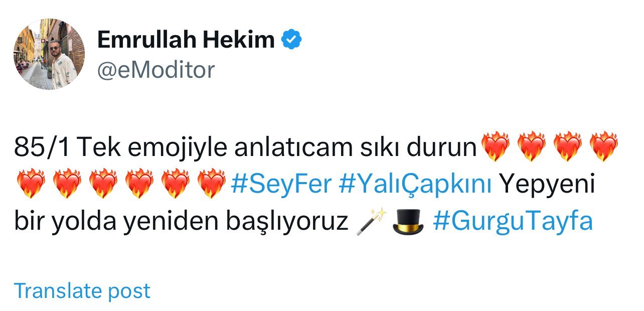
Task: Open the @eModitor handle
Action: click(155, 70)
